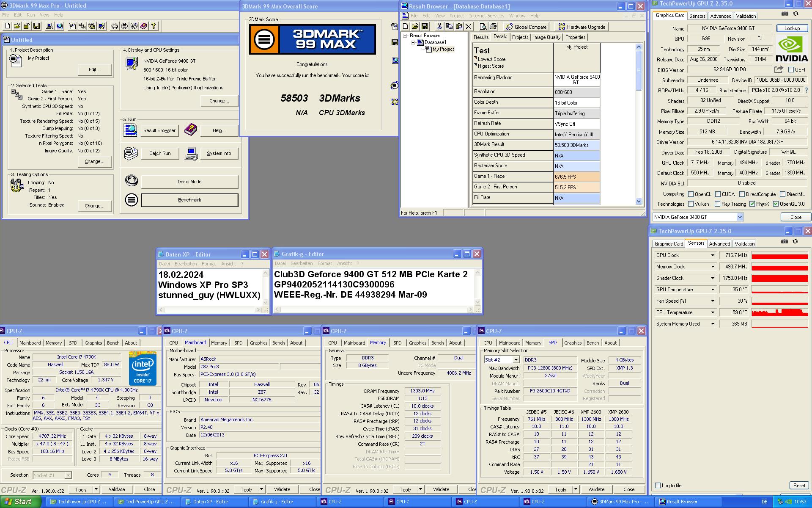This screenshot has width=812, height=508.
Task: Click Windows Start button
Action: [21, 502]
